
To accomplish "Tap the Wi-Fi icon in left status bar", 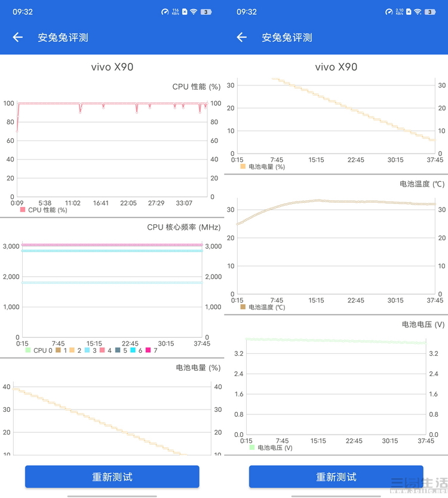I will [194, 12].
